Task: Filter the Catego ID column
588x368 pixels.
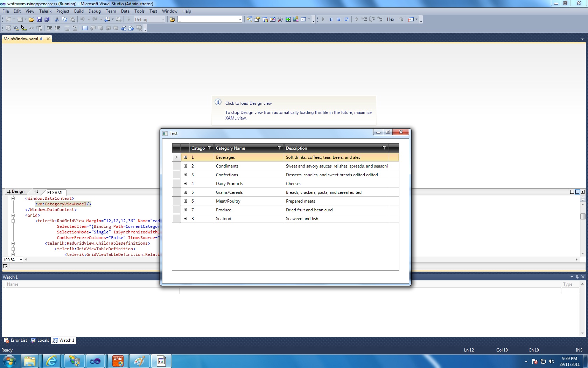Action: (x=209, y=148)
